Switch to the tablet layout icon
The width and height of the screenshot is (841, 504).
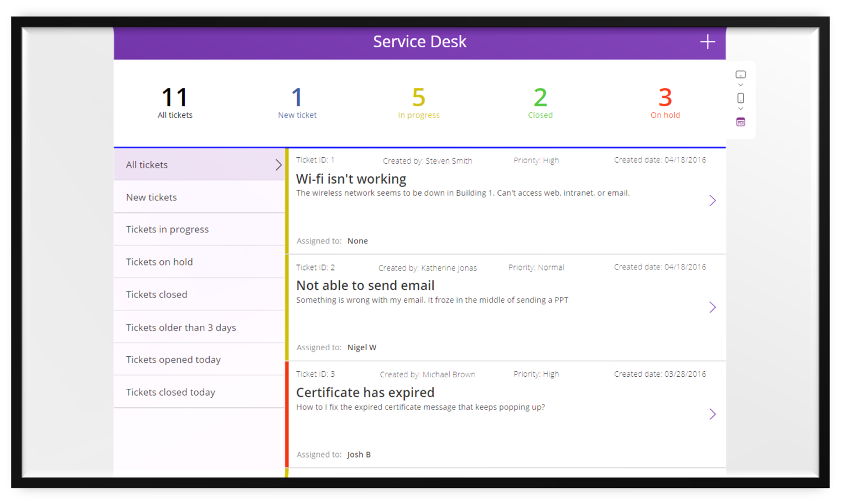(x=740, y=75)
